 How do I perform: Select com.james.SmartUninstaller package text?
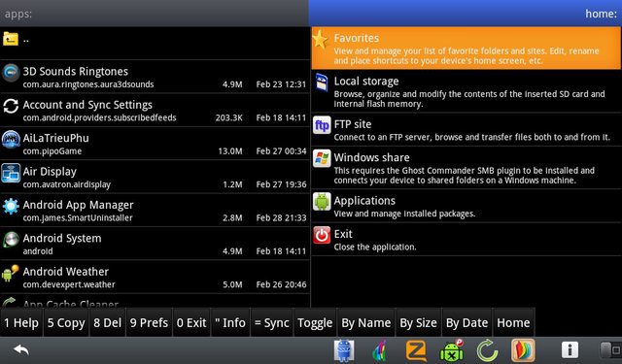(78, 217)
